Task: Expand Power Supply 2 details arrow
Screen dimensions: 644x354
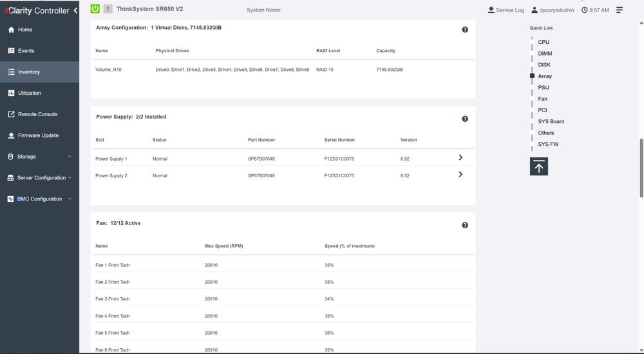Action: 460,174
